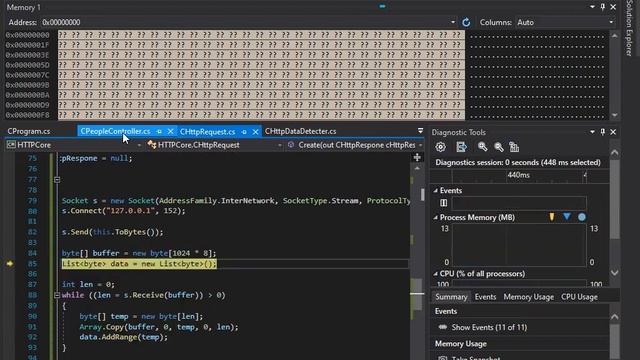The width and height of the screenshot is (640, 360).
Task: Switch to the CPeopleController.cs tab
Action: point(115,131)
